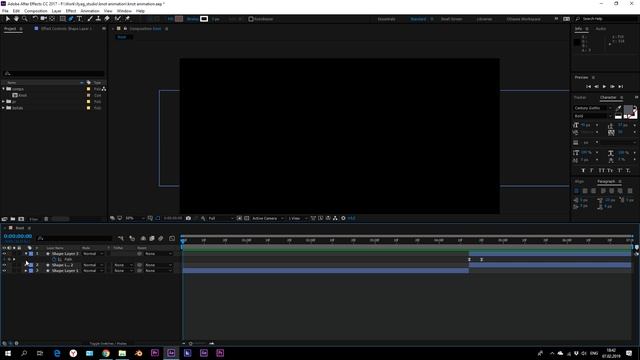This screenshot has width=640, height=360.
Task: Select the Unified Camera tool
Action: tap(43, 19)
